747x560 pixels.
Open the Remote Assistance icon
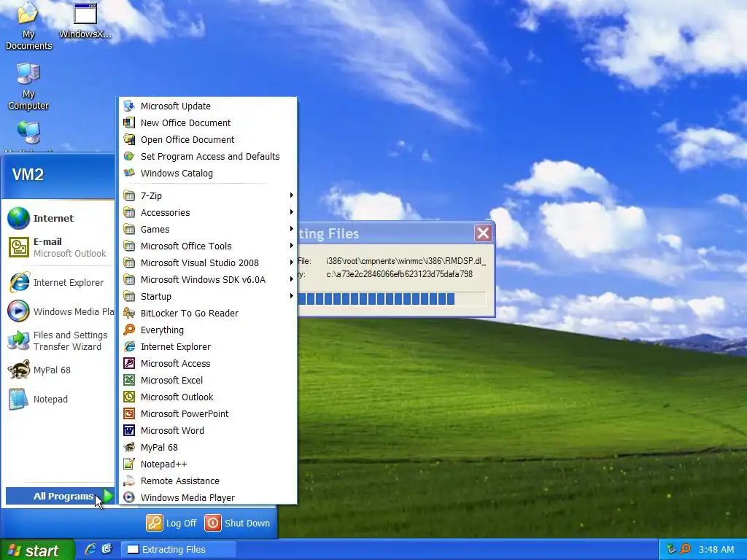coord(129,481)
